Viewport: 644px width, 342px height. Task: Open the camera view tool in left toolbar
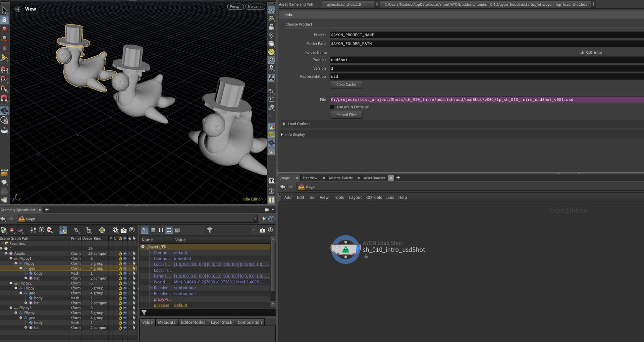[4, 111]
